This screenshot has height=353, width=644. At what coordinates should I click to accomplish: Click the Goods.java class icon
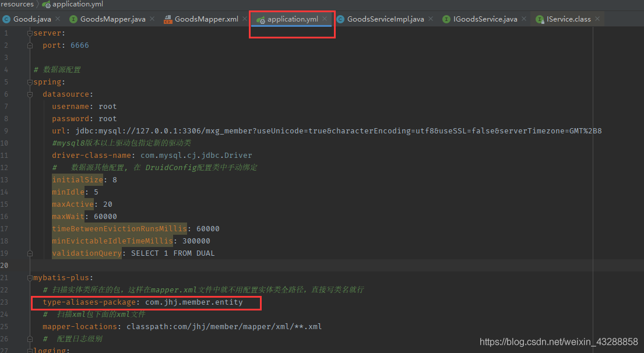pos(6,19)
